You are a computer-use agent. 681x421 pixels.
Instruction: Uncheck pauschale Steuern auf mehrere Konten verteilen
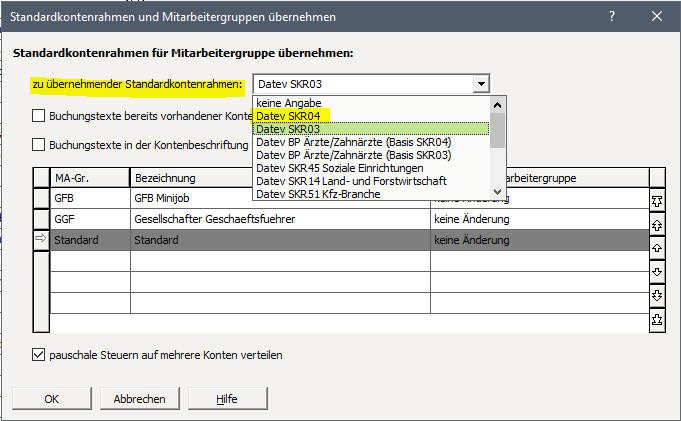38,355
